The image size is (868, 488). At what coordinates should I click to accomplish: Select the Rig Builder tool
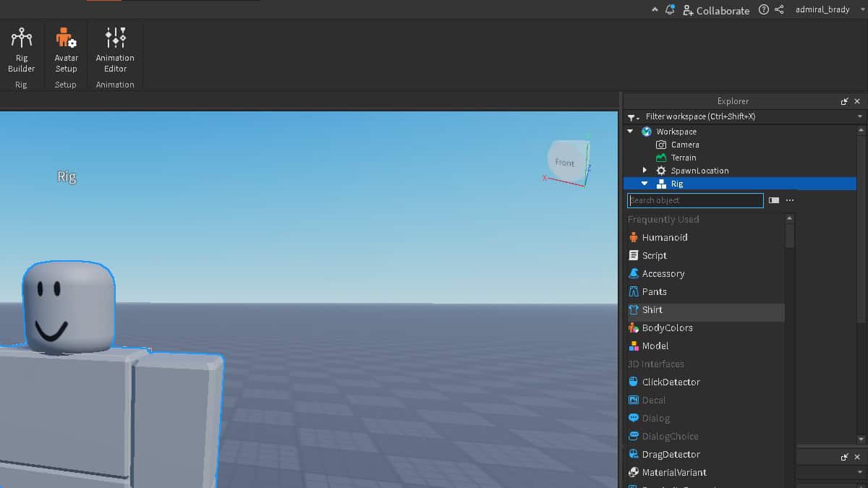(x=21, y=51)
